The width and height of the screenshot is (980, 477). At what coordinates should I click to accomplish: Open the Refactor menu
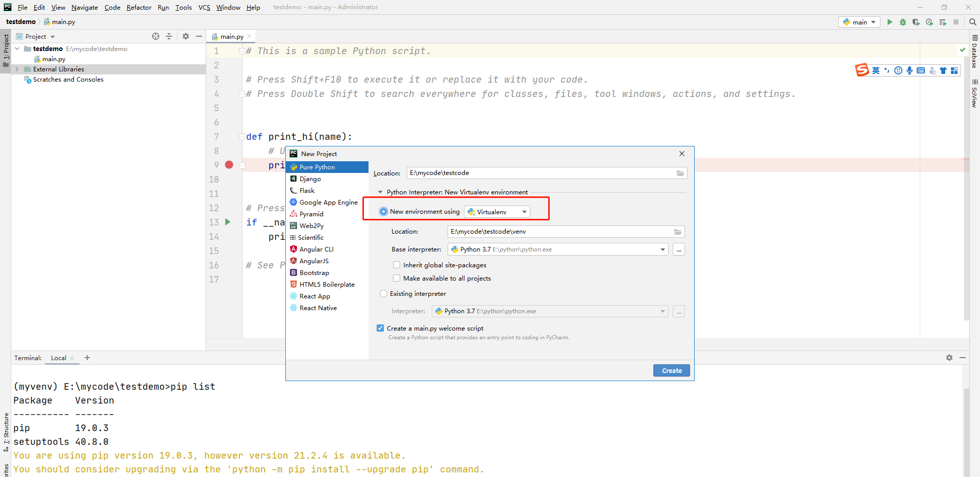pyautogui.click(x=139, y=7)
